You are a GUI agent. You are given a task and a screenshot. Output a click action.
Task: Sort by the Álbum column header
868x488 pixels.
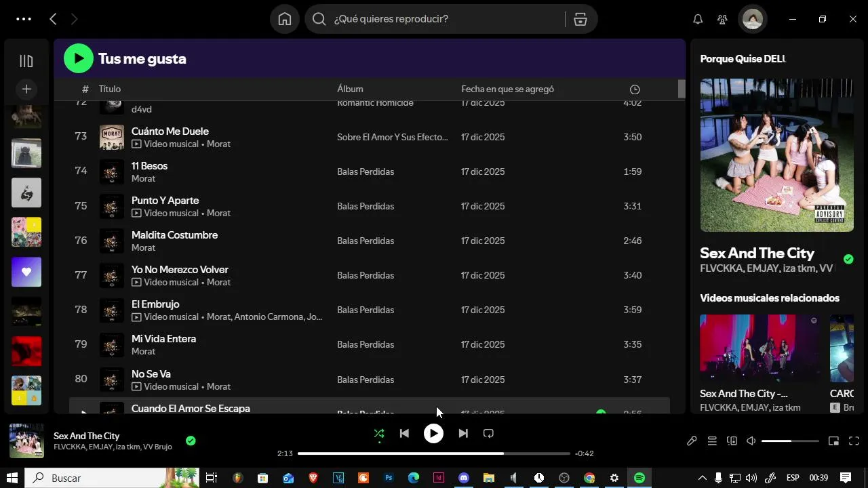pyautogui.click(x=350, y=89)
